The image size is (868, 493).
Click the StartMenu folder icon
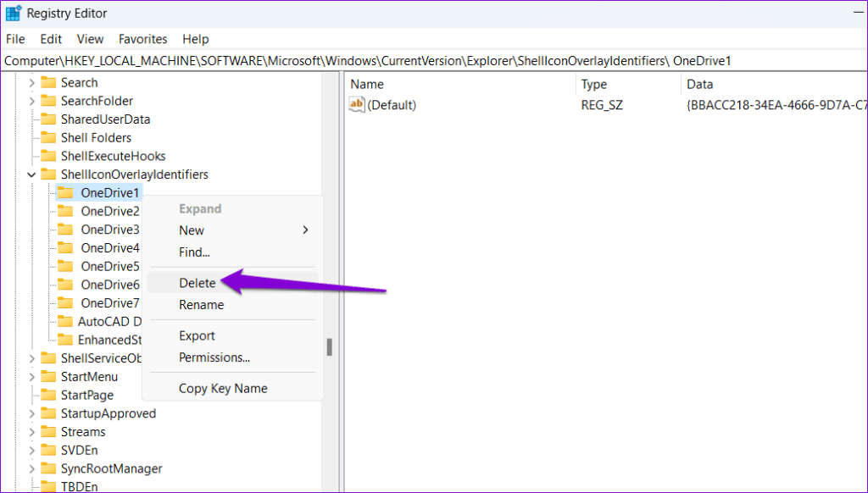[48, 376]
